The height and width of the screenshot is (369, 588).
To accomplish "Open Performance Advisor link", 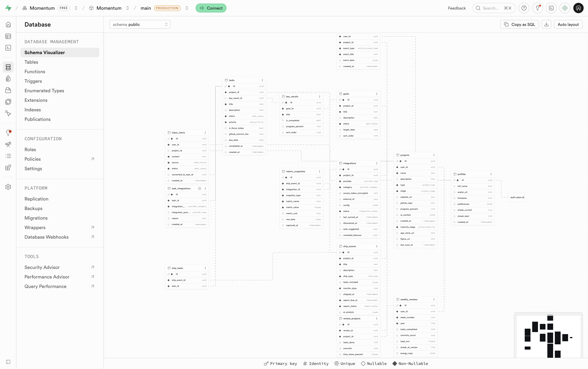I will point(60,277).
